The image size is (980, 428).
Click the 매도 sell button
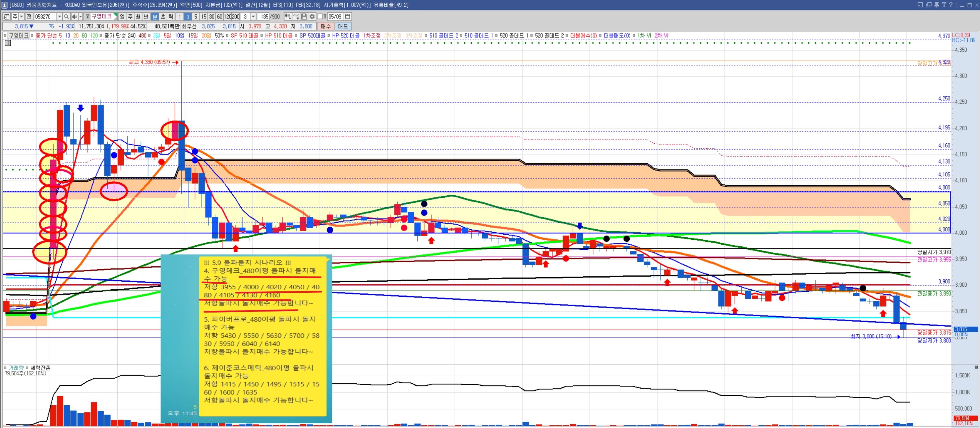(x=343, y=26)
